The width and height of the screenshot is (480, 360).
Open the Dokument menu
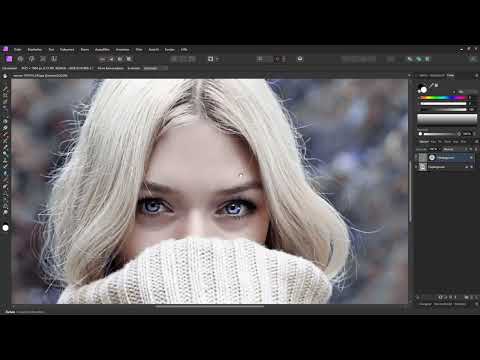(x=67, y=50)
